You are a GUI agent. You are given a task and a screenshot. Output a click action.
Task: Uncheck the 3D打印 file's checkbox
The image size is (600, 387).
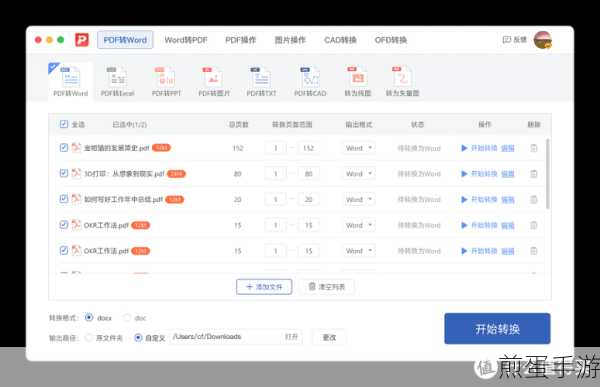coord(64,173)
